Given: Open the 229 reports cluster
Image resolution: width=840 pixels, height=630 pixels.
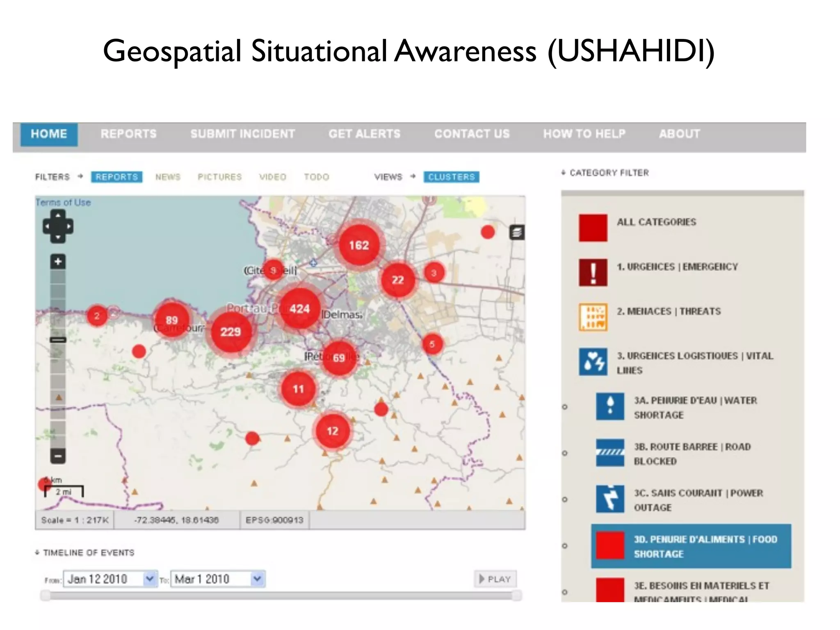Looking at the screenshot, I should [x=231, y=331].
